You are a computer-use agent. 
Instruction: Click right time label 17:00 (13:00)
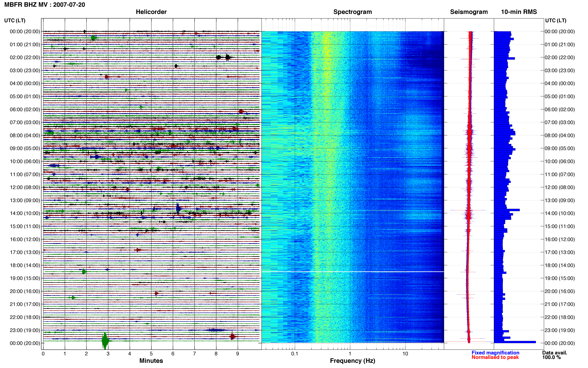(x=560, y=252)
